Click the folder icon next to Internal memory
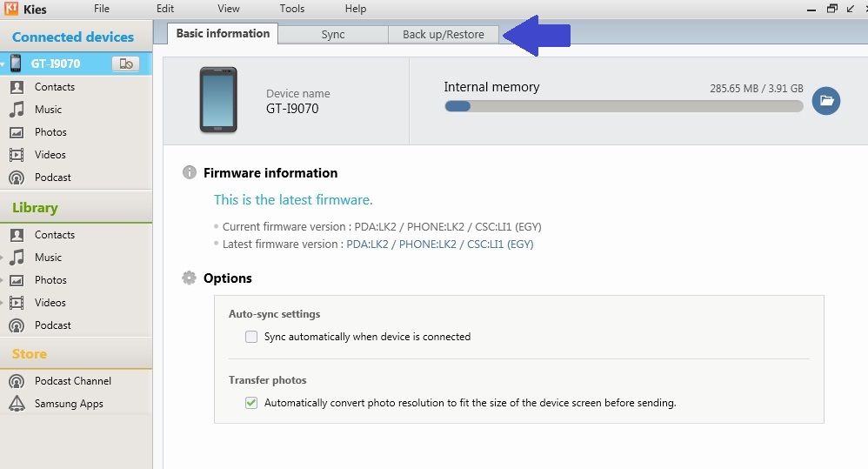Image resolution: width=868 pixels, height=469 pixels. point(825,101)
